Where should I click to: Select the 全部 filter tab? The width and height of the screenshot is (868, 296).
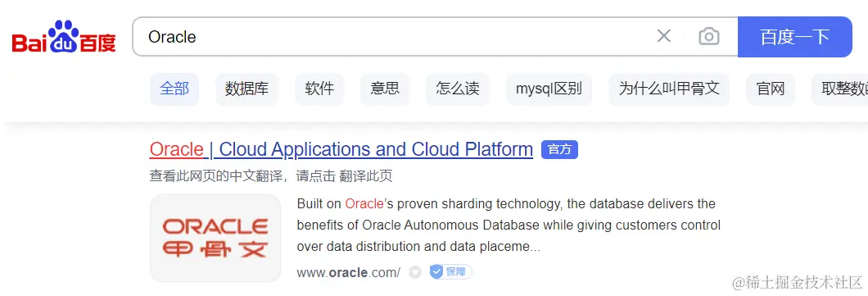(x=174, y=89)
